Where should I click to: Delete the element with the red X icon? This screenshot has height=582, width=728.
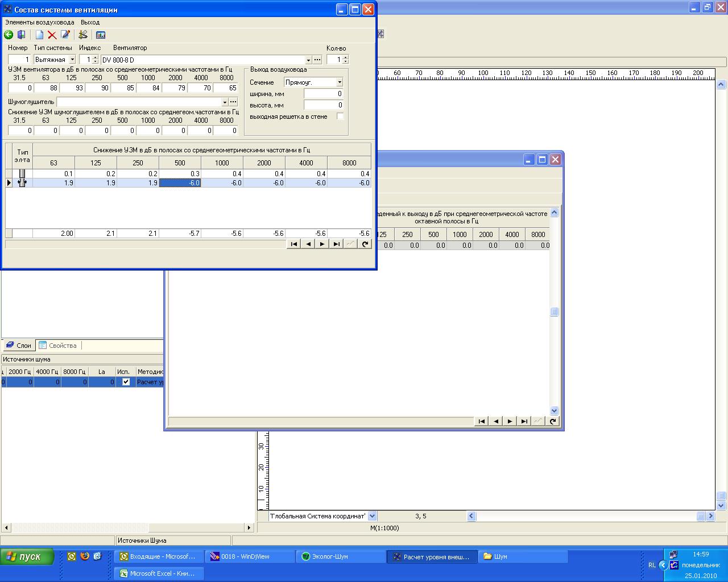click(52, 35)
